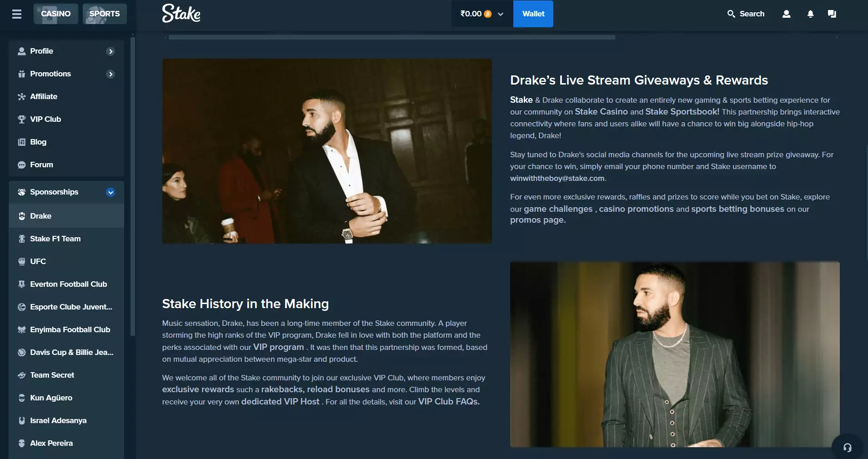Open live support headset icon
Image resolution: width=868 pixels, height=459 pixels.
(848, 448)
